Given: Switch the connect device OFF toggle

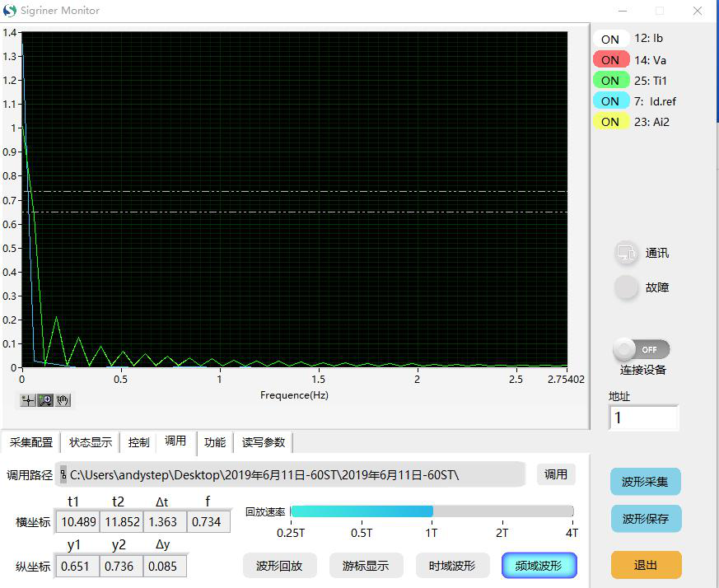Looking at the screenshot, I should (x=642, y=349).
